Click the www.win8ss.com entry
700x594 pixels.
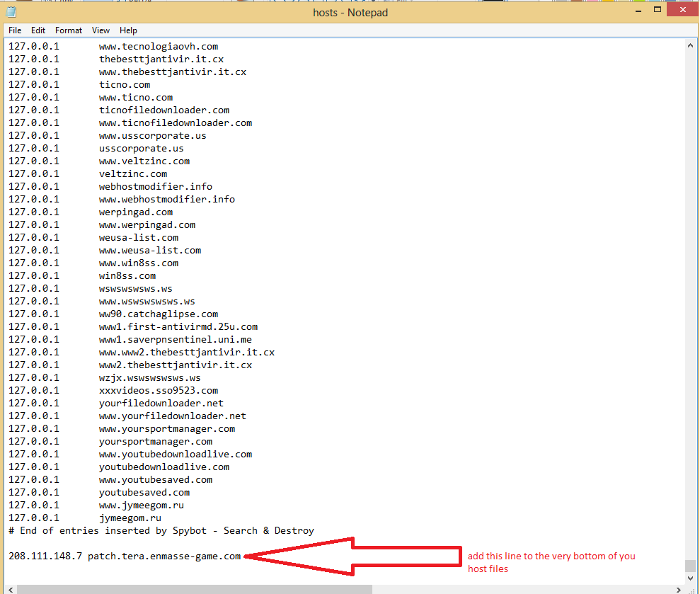[139, 263]
